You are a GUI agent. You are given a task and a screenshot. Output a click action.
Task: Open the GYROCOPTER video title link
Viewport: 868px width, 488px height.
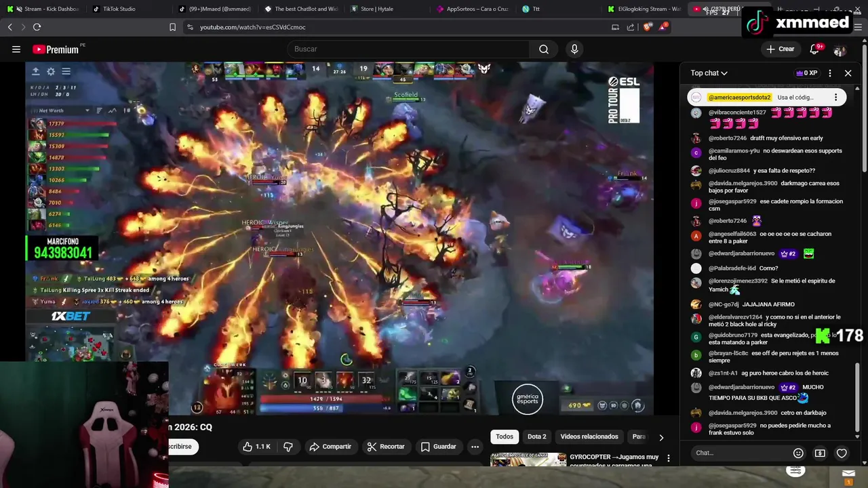pyautogui.click(x=614, y=461)
